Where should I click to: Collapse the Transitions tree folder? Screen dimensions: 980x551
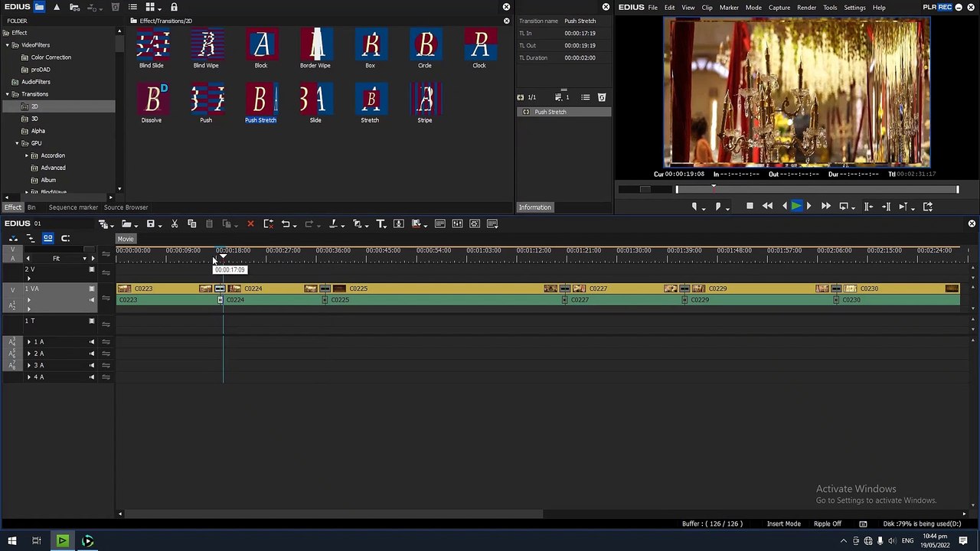pos(7,94)
